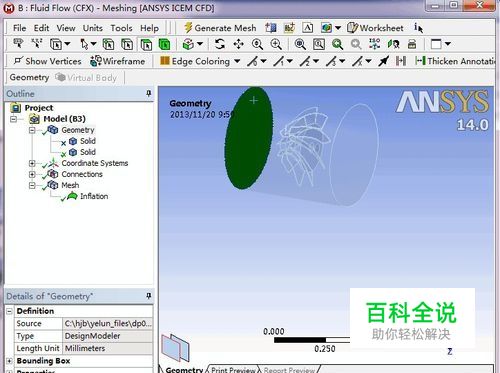
Task: Toggle the Magnifier Window icon
Action: [x=319, y=44]
